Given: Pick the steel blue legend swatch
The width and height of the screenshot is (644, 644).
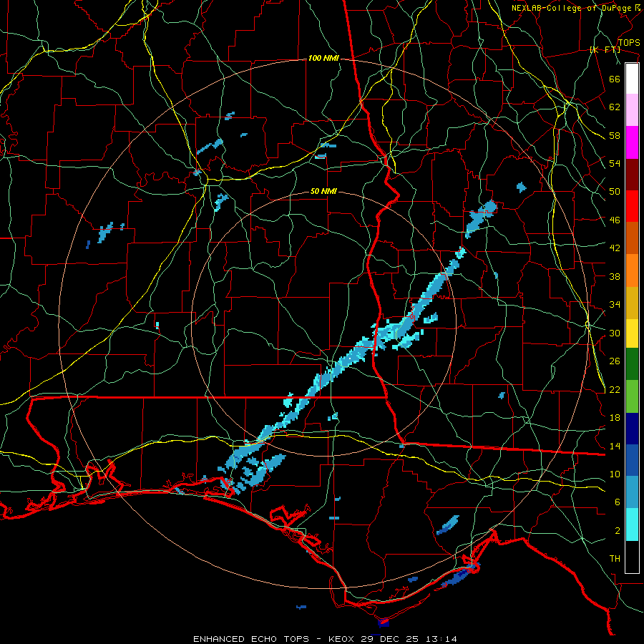Looking at the screenshot, I should 632,492.
